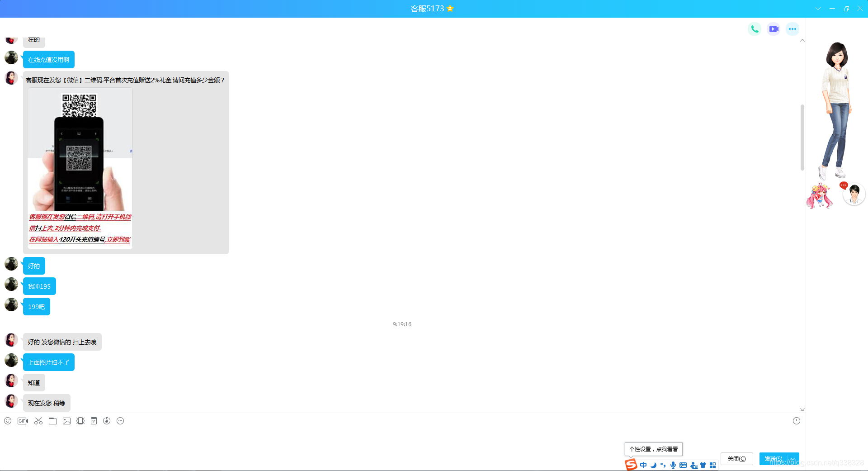
Task: Open chat message history clock icon
Action: pos(797,421)
